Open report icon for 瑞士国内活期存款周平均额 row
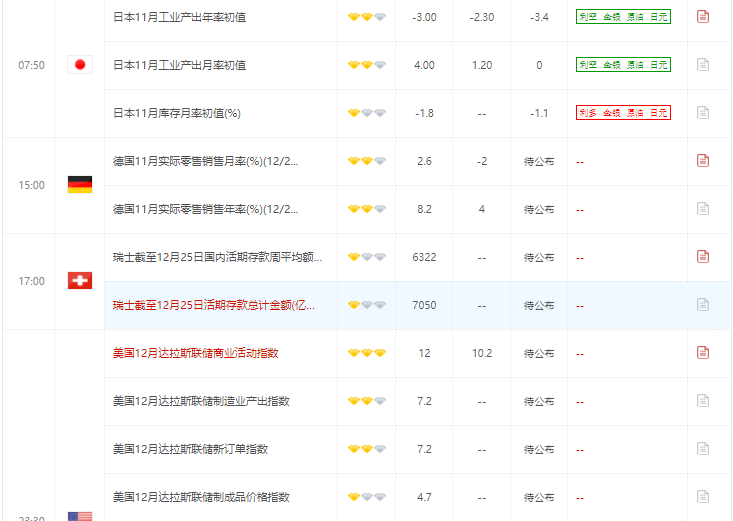This screenshot has height=521, width=733. coord(703,257)
